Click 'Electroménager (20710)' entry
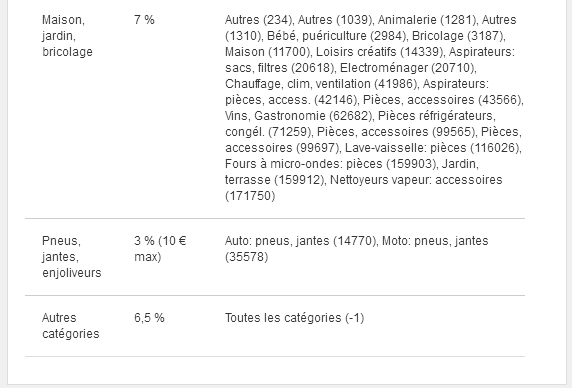Image resolution: width=572 pixels, height=388 pixels. [x=407, y=68]
